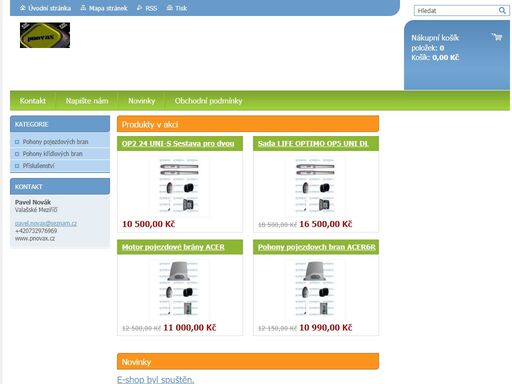This screenshot has height=384, width=512.
Task: Click the Motor pojezdové brány ACER thumbnail
Action: (179, 288)
